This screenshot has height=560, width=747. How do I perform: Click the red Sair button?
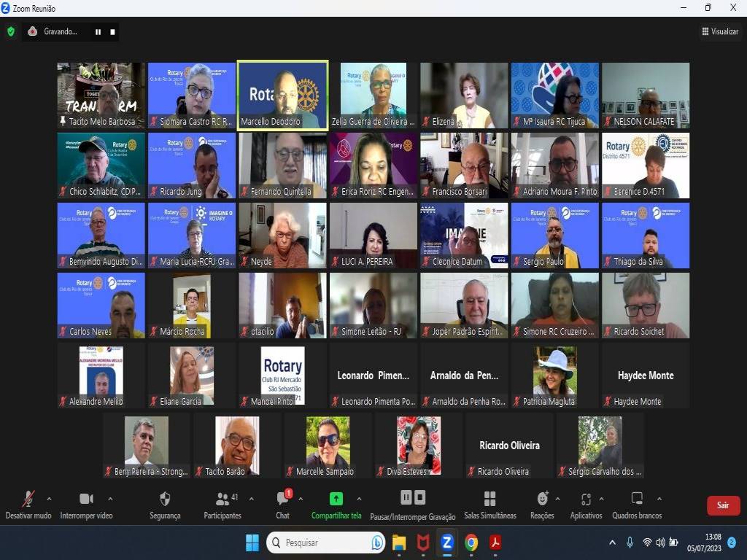[722, 505]
